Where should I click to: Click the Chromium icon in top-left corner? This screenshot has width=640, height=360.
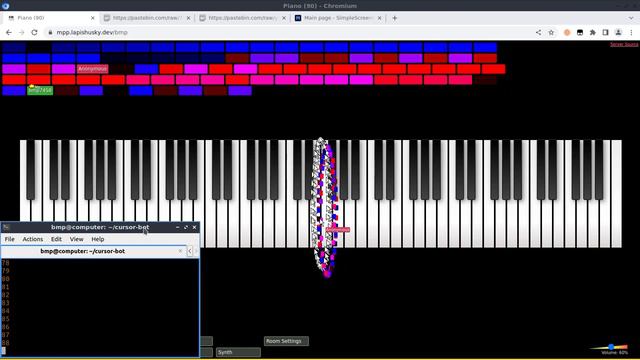5,6
